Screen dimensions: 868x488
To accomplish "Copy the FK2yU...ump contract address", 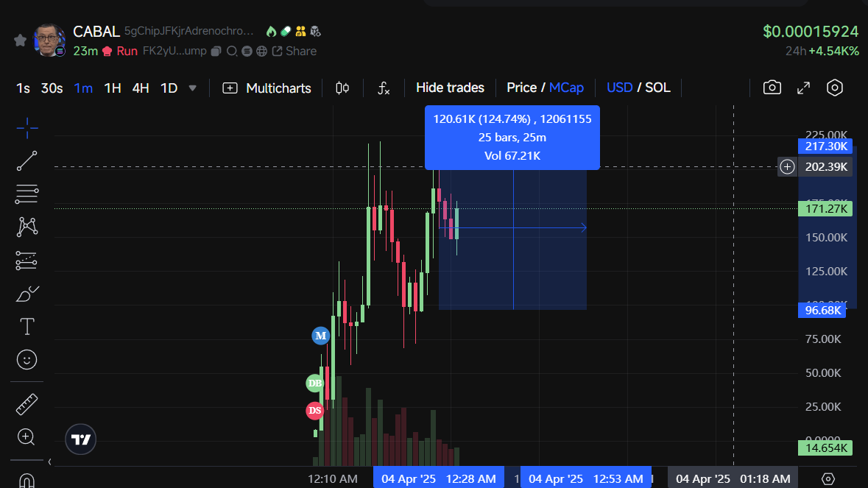I will pyautogui.click(x=216, y=51).
